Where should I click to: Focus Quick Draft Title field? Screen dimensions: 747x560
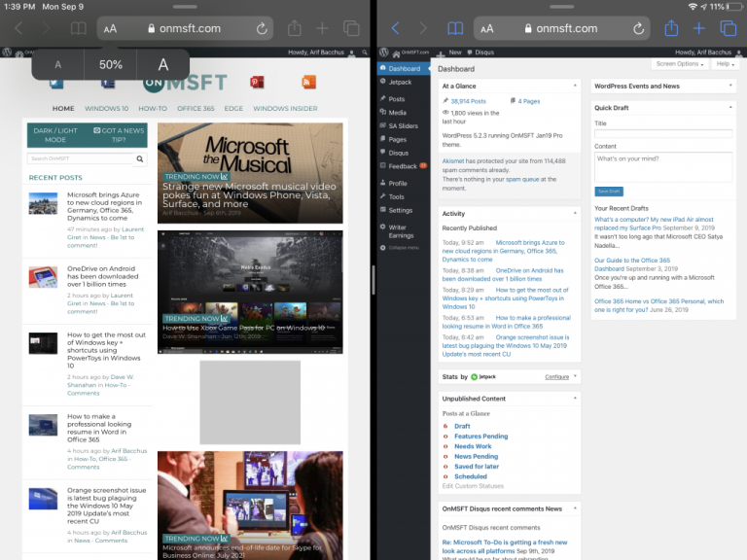[663, 134]
